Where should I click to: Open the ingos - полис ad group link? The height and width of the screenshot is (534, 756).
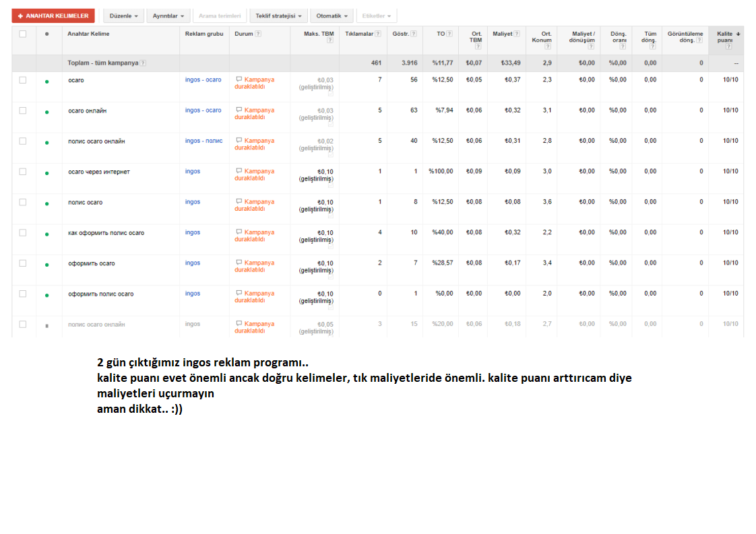[203, 141]
